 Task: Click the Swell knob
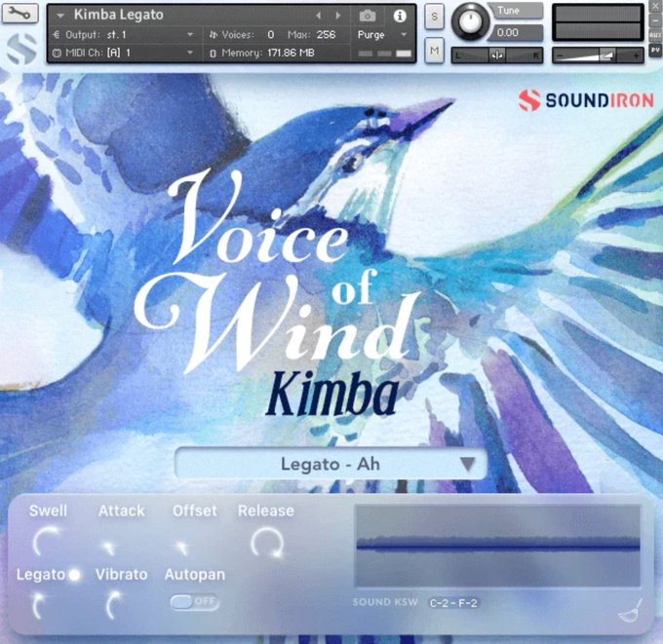click(47, 542)
